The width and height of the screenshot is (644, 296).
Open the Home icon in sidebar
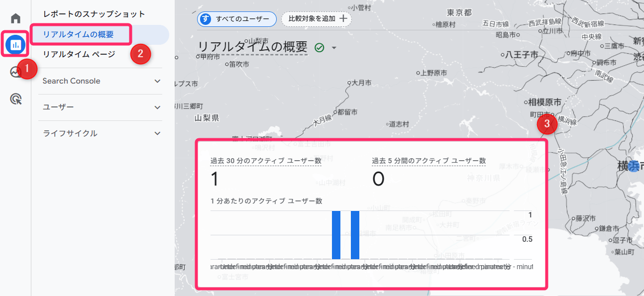pyautogui.click(x=15, y=18)
